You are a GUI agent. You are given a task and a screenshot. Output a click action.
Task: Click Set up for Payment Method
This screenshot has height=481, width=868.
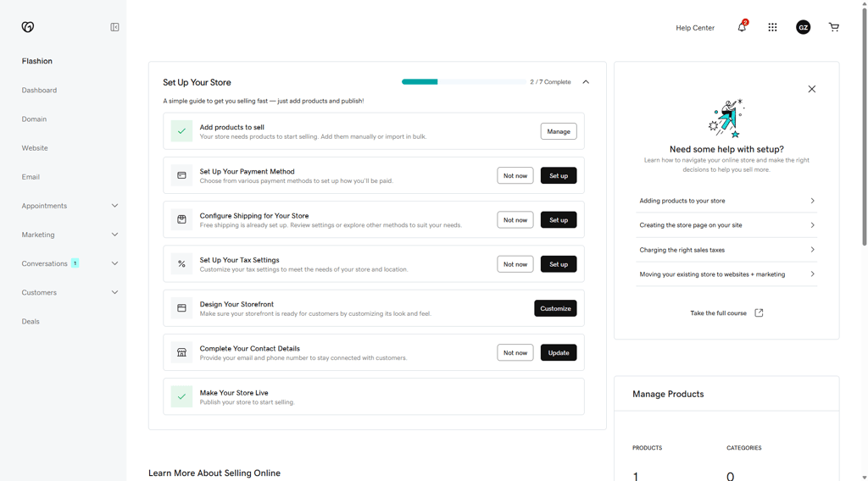(x=559, y=175)
